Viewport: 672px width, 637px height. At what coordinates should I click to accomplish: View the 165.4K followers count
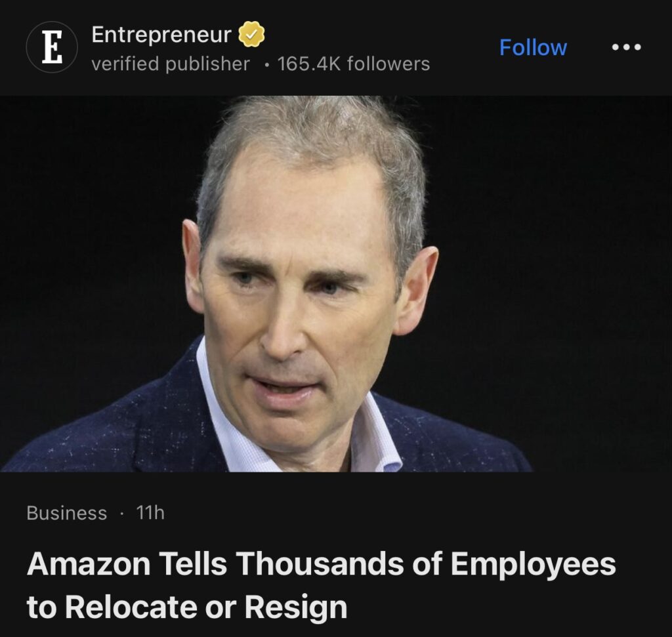click(354, 64)
